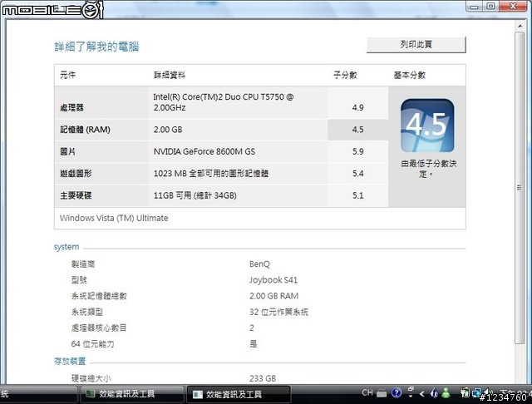Click the 11GB 可用 (總計 34GB) text
Screen dimensions: 532x404
[x=195, y=195]
